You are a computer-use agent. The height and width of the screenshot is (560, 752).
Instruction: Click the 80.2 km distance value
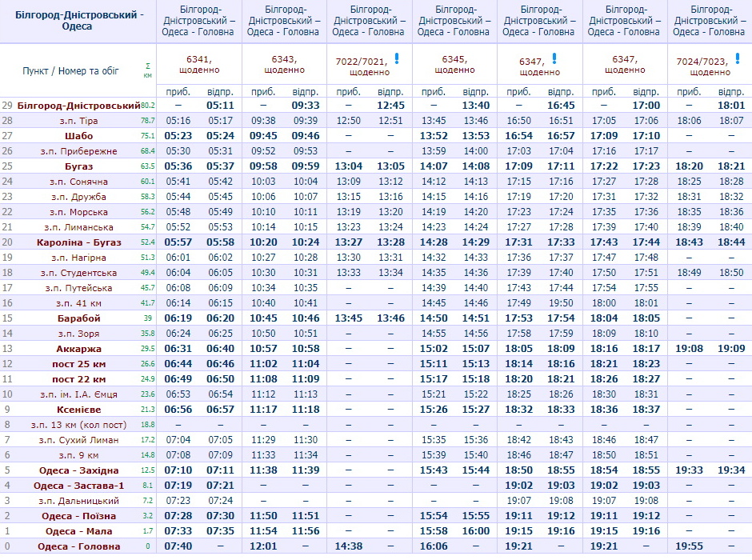(x=148, y=106)
